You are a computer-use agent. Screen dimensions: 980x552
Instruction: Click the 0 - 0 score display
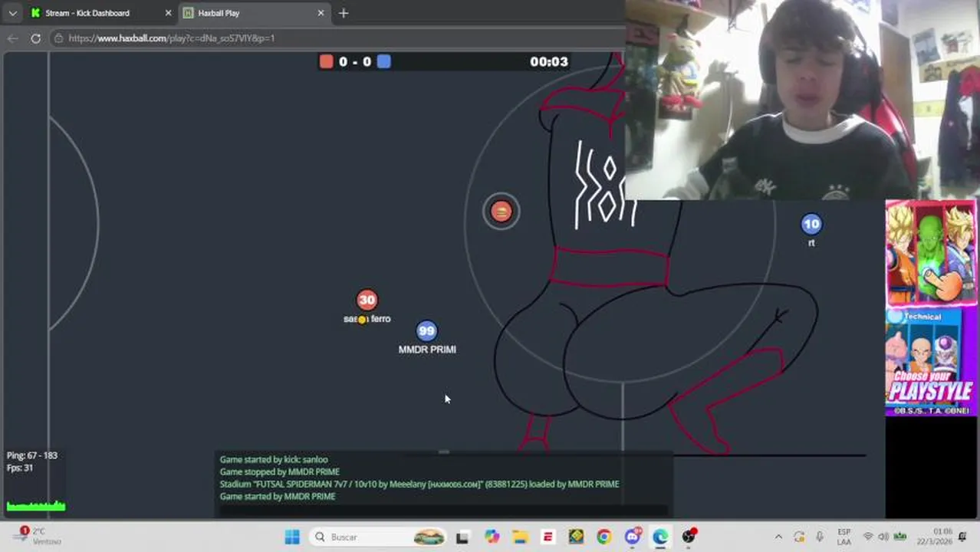coord(355,61)
